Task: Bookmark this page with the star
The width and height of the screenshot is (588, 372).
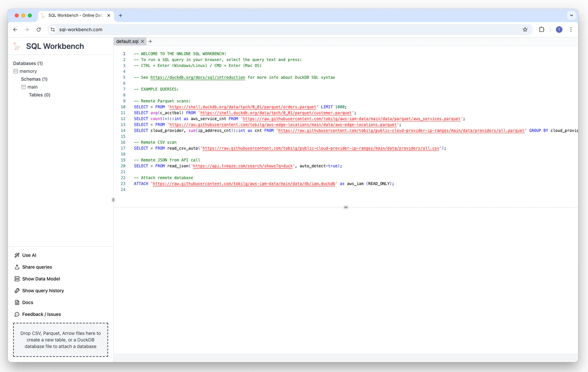Action: coord(525,29)
